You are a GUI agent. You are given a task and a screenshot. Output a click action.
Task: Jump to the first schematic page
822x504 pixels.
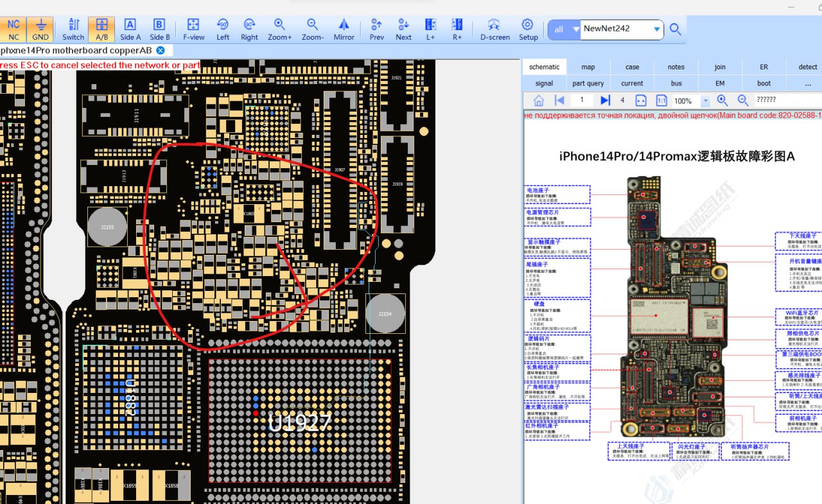click(x=559, y=100)
